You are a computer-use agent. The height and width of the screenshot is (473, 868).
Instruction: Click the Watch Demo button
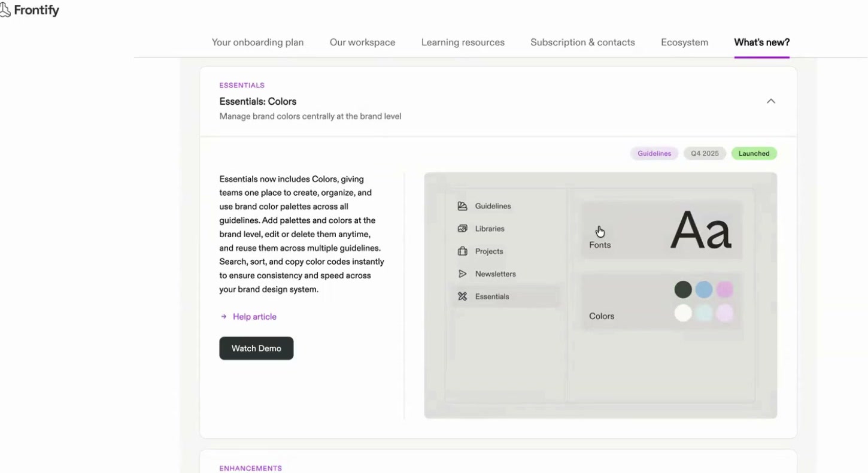coord(256,348)
